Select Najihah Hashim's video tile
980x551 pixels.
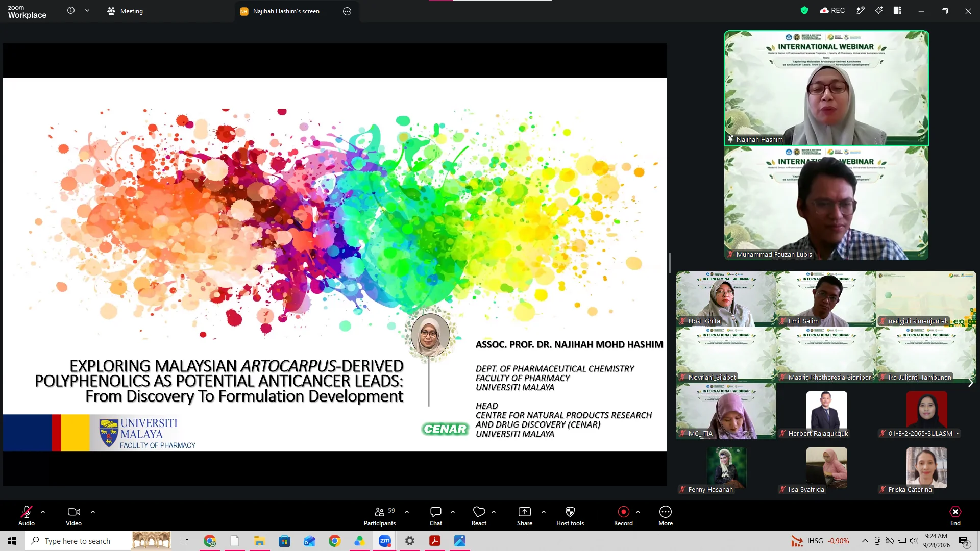coord(826,88)
